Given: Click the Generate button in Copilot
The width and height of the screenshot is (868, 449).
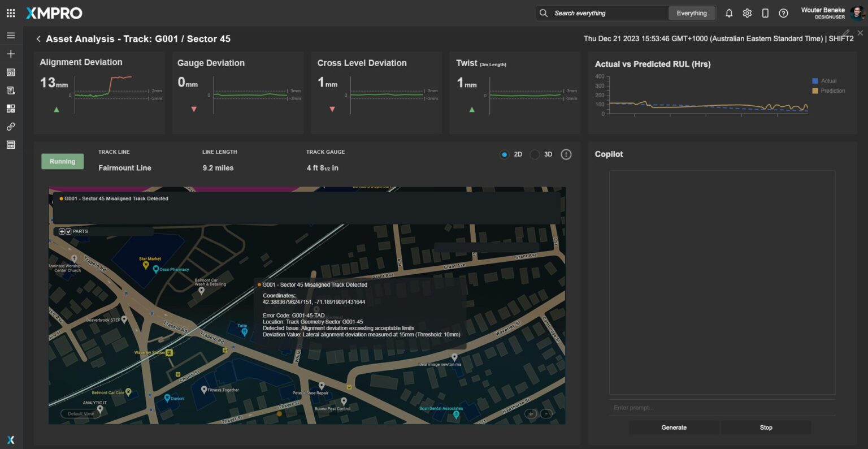Looking at the screenshot, I should 674,428.
